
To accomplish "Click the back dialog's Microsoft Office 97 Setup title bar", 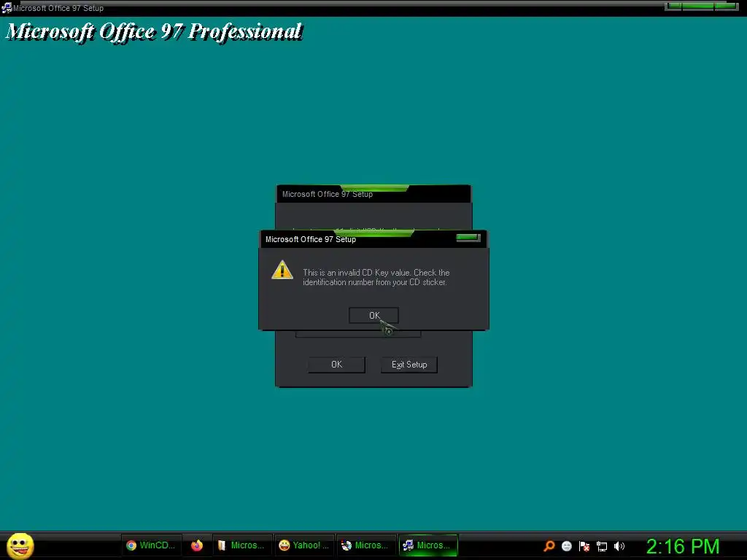I will coord(373,194).
